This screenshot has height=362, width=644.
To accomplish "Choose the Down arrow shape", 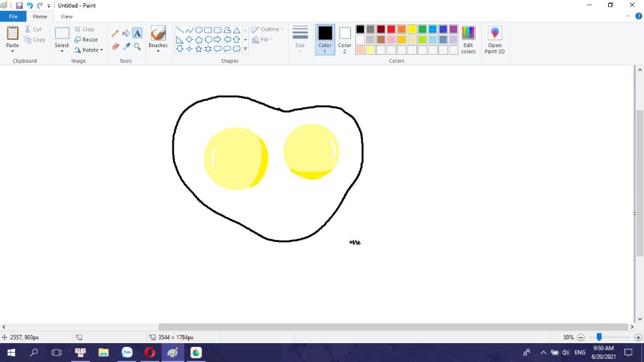I will coord(179,49).
